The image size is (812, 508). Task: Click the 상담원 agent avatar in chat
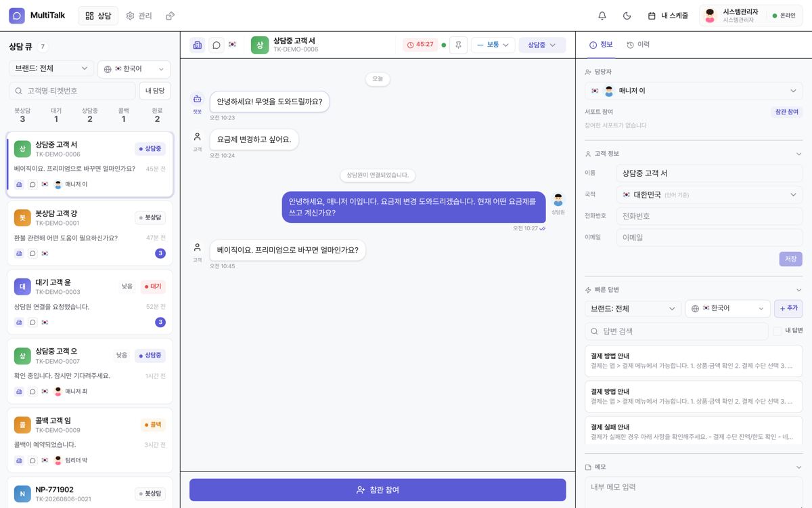point(558,199)
